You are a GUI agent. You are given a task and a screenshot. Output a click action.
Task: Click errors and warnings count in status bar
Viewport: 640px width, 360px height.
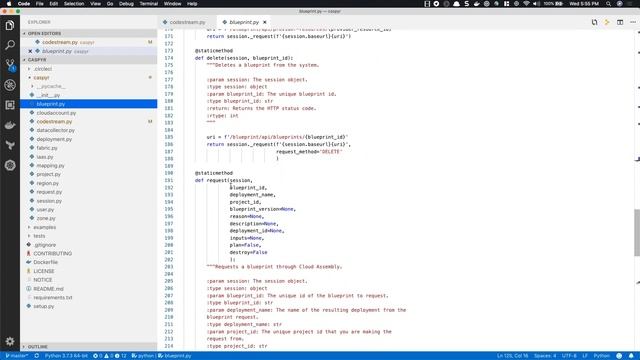(110, 356)
